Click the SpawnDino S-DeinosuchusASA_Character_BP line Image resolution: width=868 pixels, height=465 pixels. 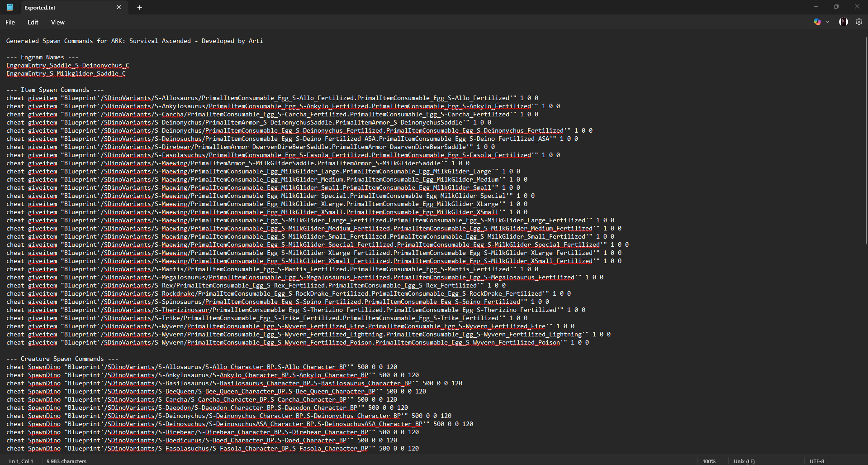click(240, 424)
